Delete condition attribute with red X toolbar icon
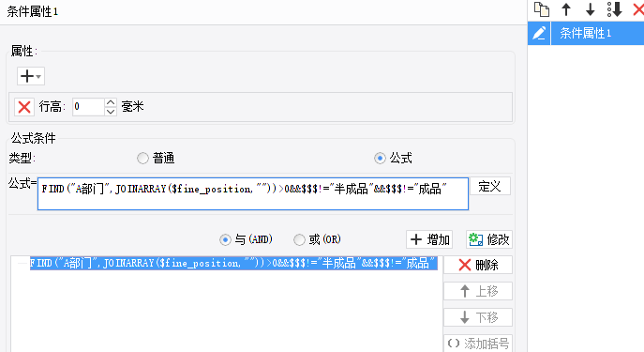Image resolution: width=644 pixels, height=352 pixels. coord(638,9)
